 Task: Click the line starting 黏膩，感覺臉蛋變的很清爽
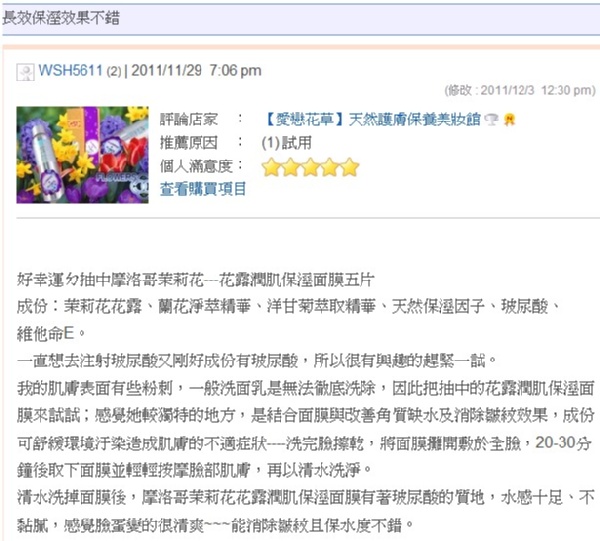point(215,525)
